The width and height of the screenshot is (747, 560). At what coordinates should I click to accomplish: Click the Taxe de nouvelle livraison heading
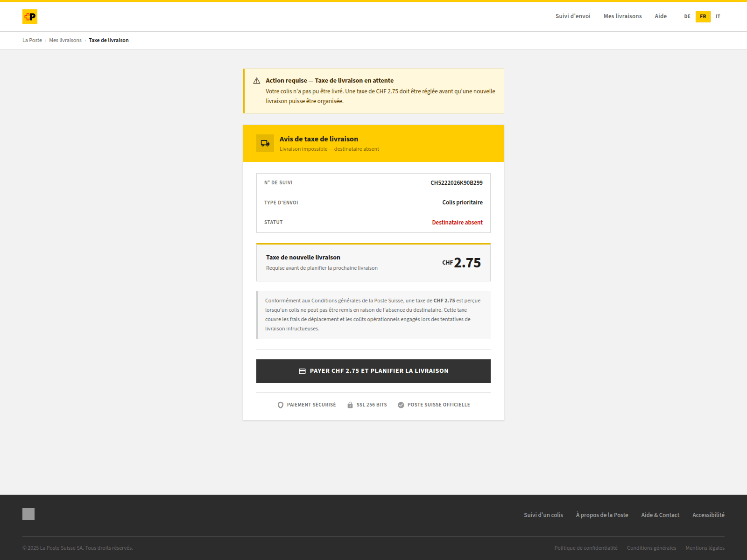(303, 258)
